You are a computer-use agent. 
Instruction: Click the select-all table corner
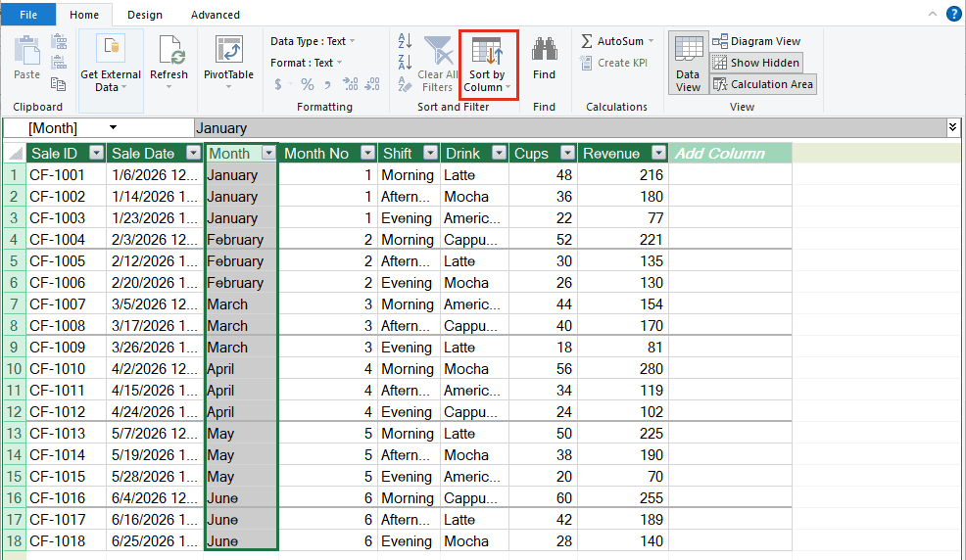pos(14,154)
